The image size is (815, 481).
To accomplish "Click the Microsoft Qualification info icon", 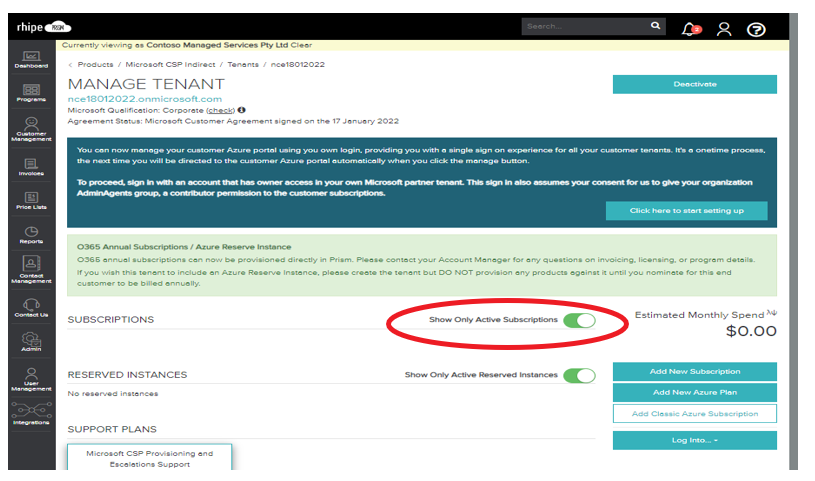I will pos(242,110).
